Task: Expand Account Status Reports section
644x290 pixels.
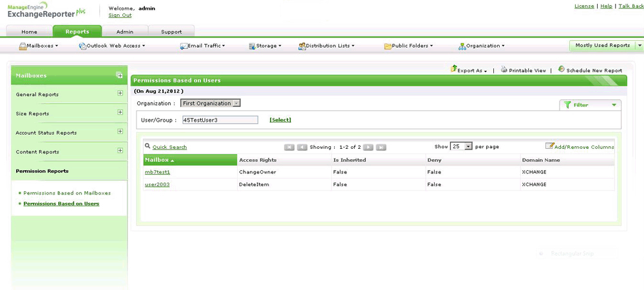Action: click(120, 131)
